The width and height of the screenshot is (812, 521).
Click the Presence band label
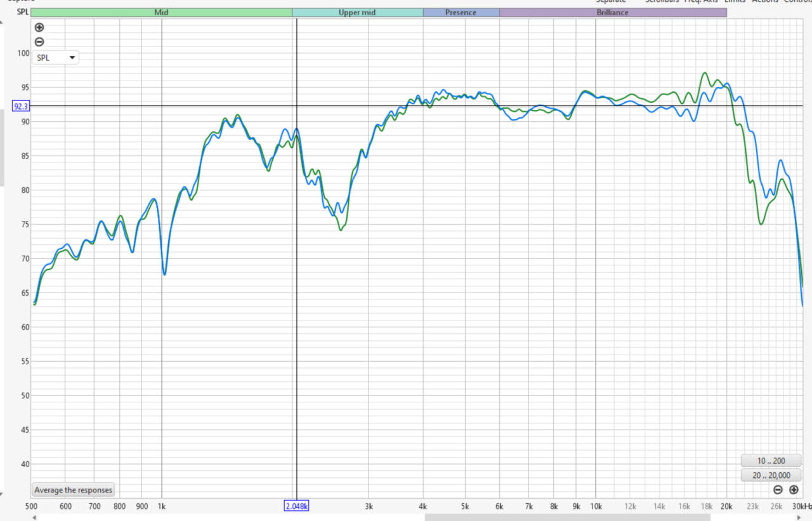click(461, 13)
